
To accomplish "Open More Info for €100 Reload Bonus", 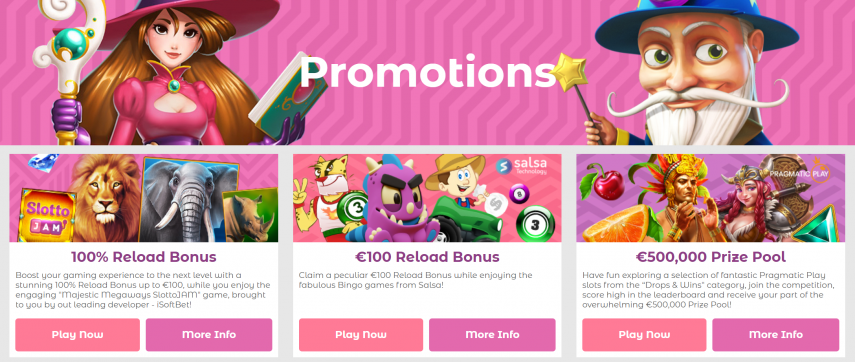I will point(492,335).
